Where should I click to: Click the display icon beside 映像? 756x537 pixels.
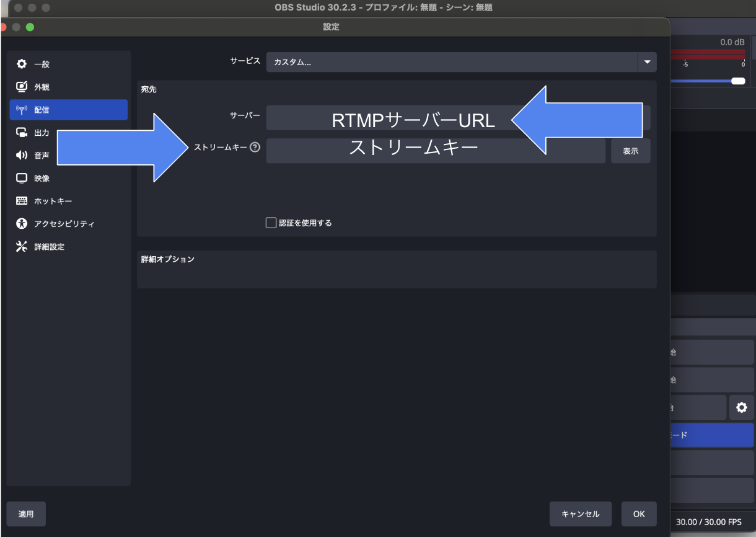tap(22, 178)
